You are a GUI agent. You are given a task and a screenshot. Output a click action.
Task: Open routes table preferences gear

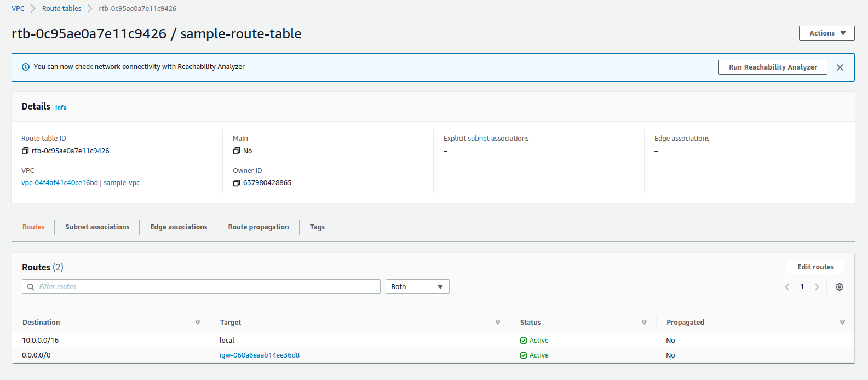click(839, 287)
